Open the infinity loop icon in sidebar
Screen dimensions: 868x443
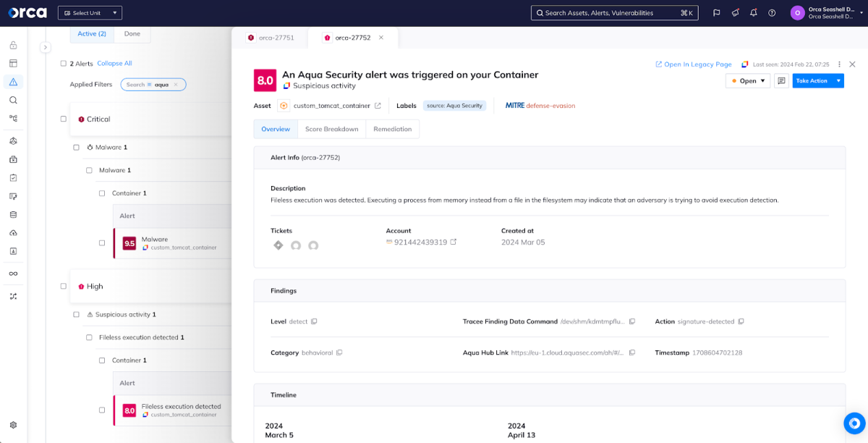13,274
